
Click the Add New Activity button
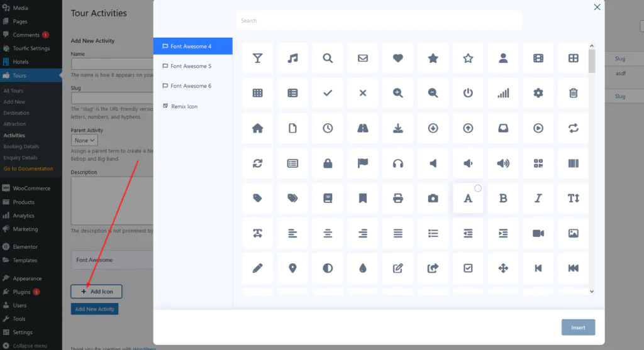pyautogui.click(x=94, y=309)
